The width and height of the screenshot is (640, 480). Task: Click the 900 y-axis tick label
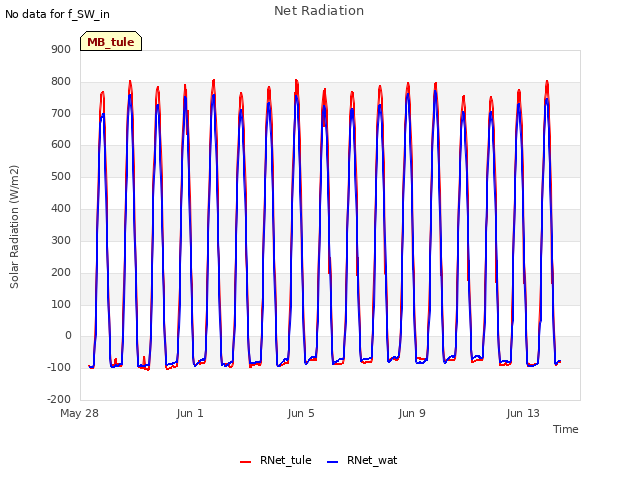(x=61, y=49)
